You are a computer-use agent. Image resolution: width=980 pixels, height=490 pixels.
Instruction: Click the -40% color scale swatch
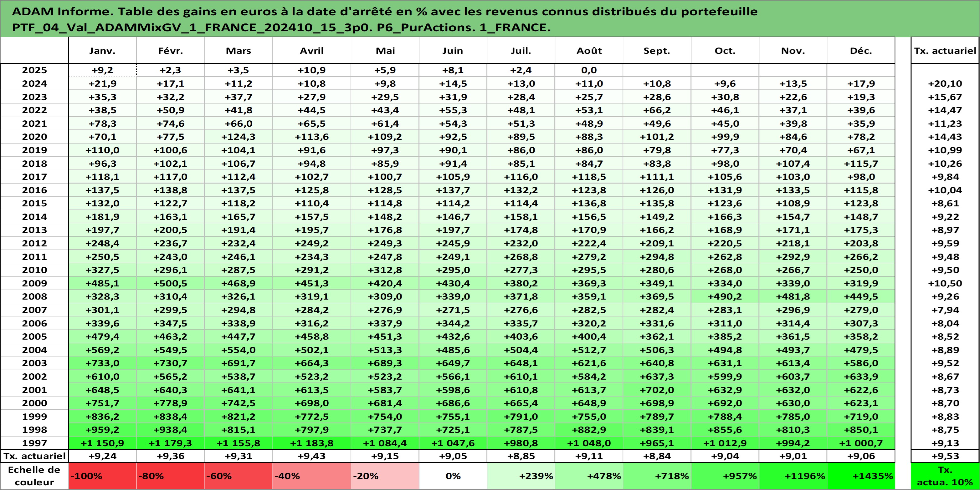pyautogui.click(x=311, y=476)
